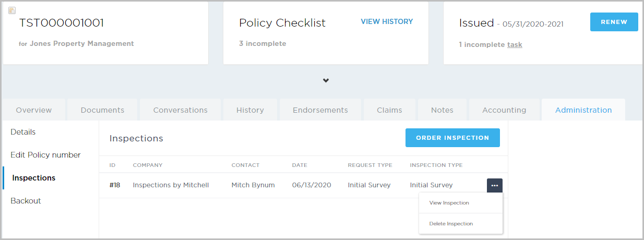The image size is (644, 240).
Task: Go to the Accounting tab
Action: pos(504,110)
